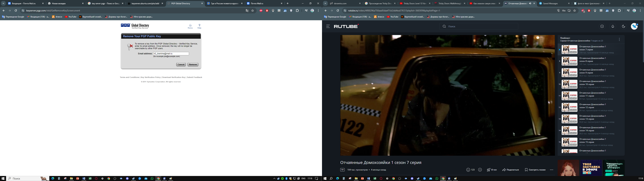Bookmark the Rutube page with star icon
This screenshot has width=644, height=181.
pyautogui.click(x=575, y=11)
